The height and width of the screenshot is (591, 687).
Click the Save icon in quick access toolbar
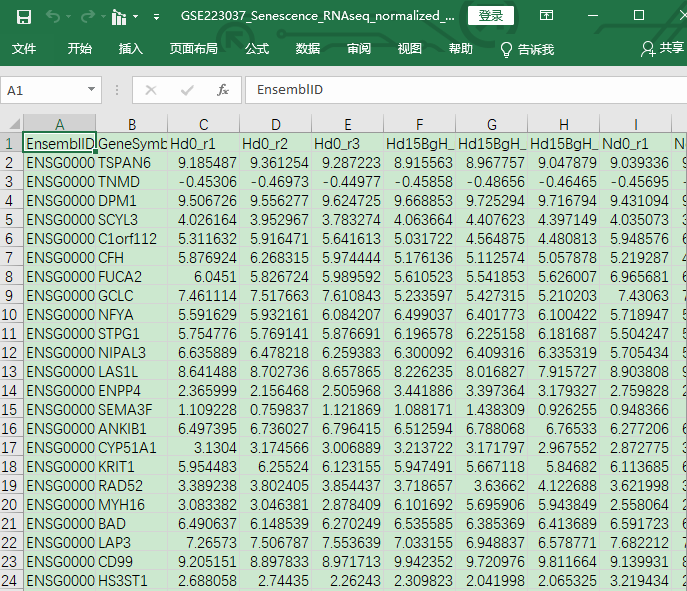pos(24,17)
